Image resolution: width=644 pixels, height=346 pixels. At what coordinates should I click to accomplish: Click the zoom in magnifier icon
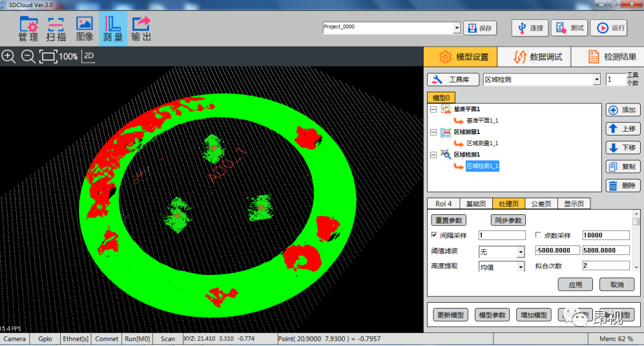(8, 56)
